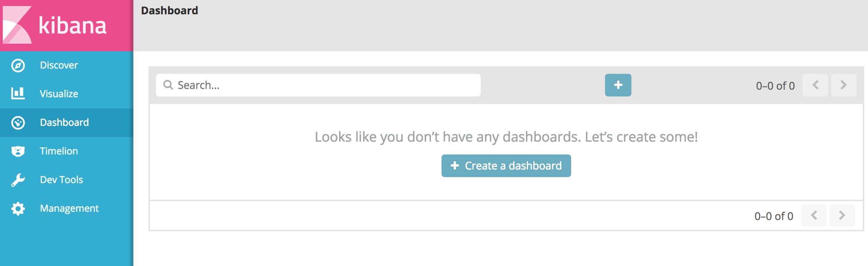The width and height of the screenshot is (868, 266).
Task: Open Visualize via its bar chart icon
Action: click(x=18, y=93)
